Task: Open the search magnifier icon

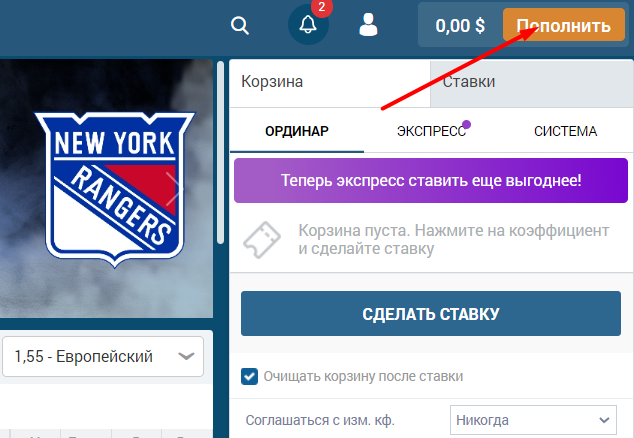Action: click(240, 26)
